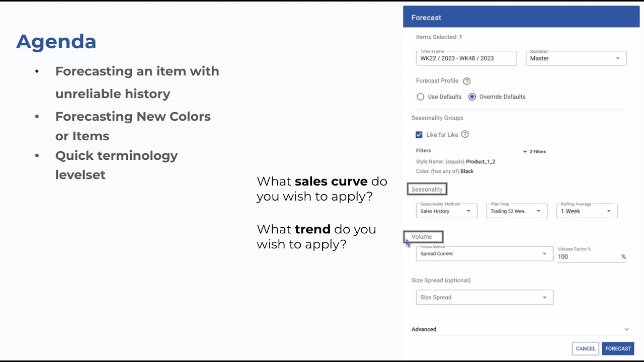Click the Seasonality Groups heading
This screenshot has width=644, height=362.
click(x=437, y=118)
